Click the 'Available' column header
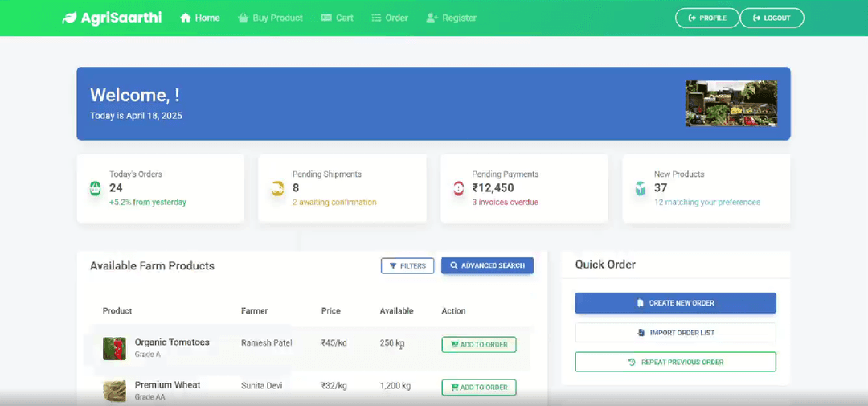Viewport: 868px width, 406px height. 397,311
